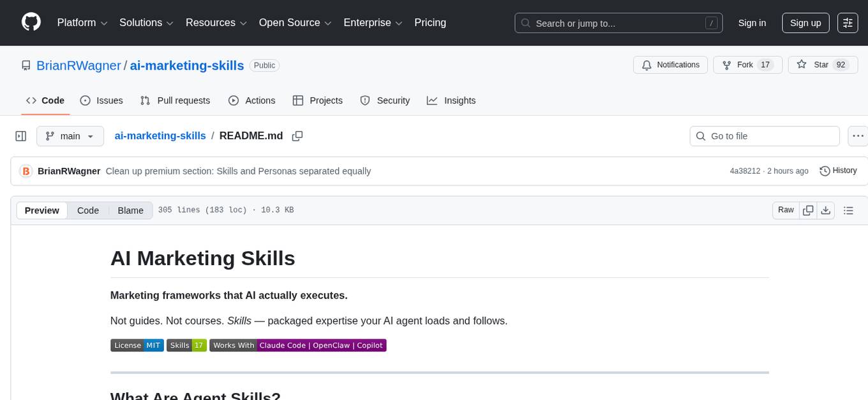The image size is (868, 400).
Task: Click the command palette icon in search bar
Action: coord(711,22)
